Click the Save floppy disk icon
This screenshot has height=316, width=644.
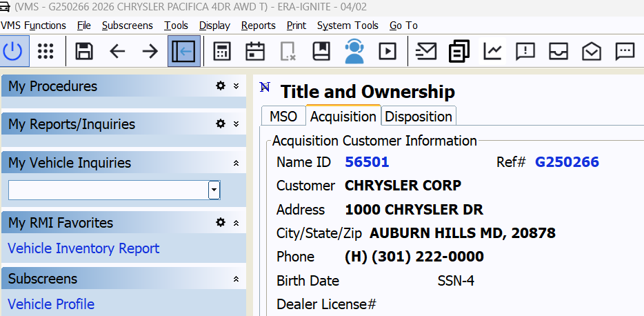(84, 51)
